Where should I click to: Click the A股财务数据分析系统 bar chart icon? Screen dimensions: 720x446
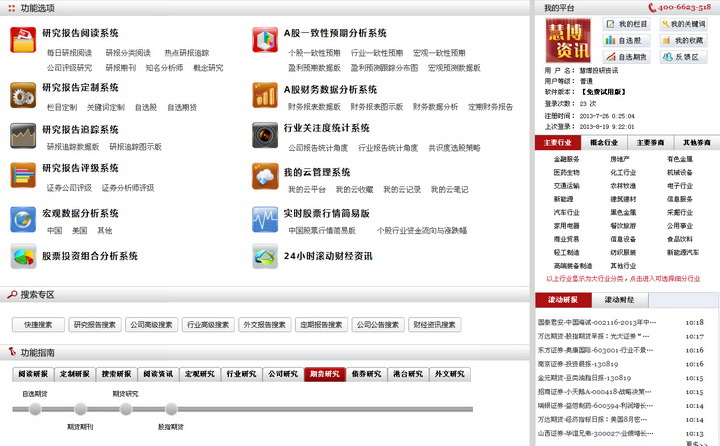(x=265, y=95)
